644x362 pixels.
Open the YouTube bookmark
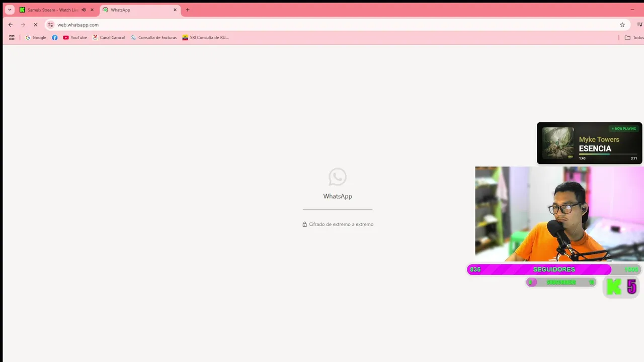click(x=75, y=38)
